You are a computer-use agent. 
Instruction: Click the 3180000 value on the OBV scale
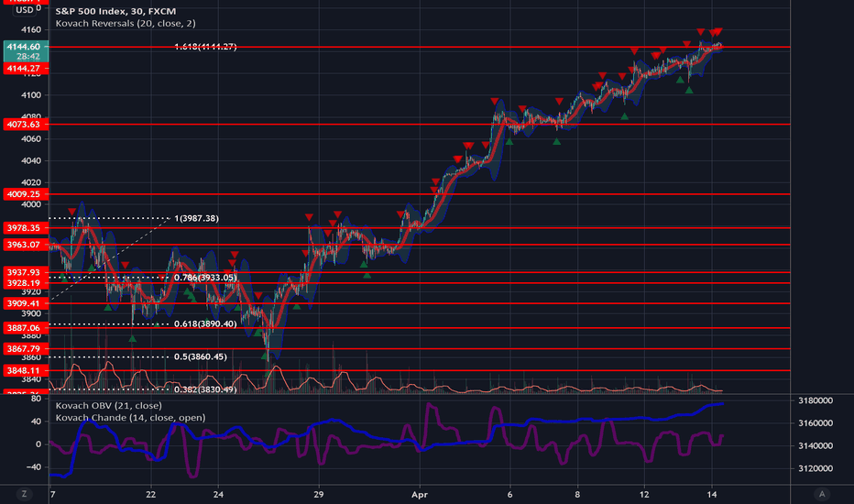click(816, 400)
